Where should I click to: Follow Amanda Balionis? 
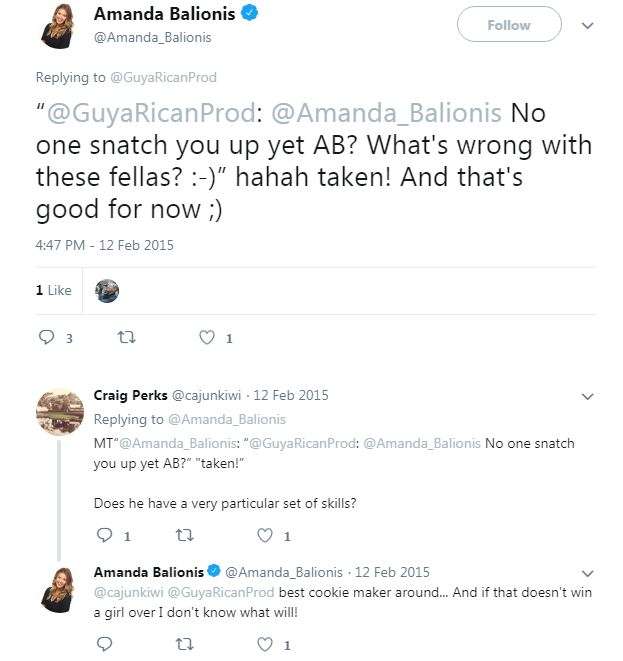(508, 26)
